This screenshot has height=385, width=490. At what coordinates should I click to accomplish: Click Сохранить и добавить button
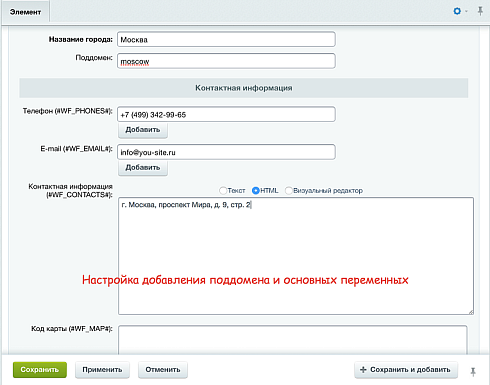point(406,370)
